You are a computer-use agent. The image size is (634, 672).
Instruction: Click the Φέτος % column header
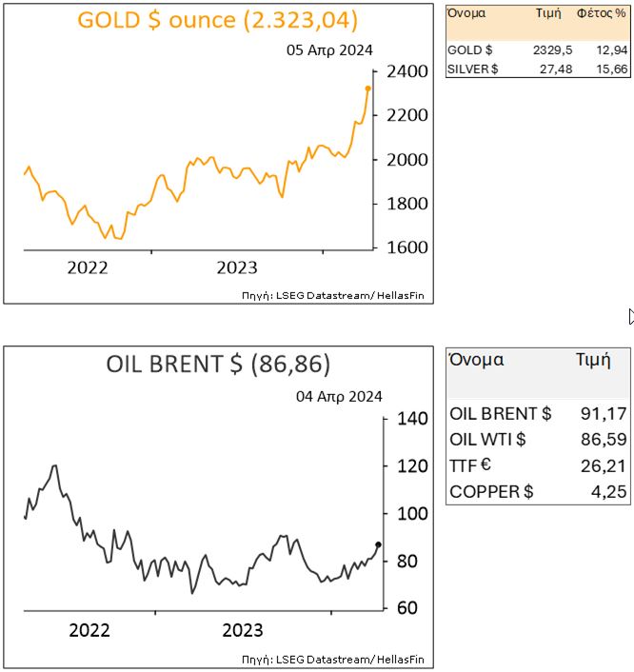click(601, 15)
